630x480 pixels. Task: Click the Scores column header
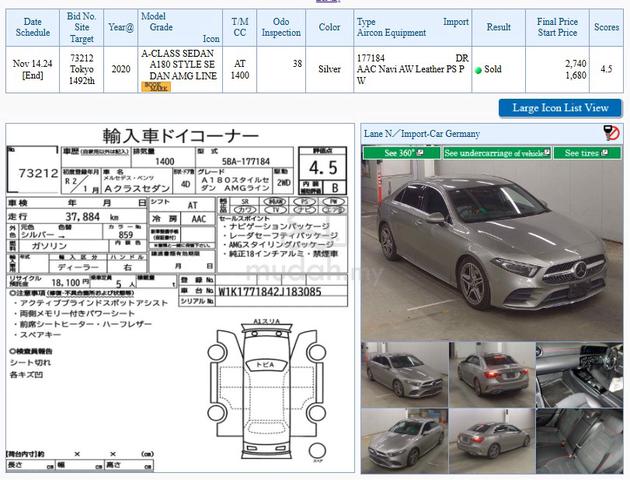pos(606,27)
